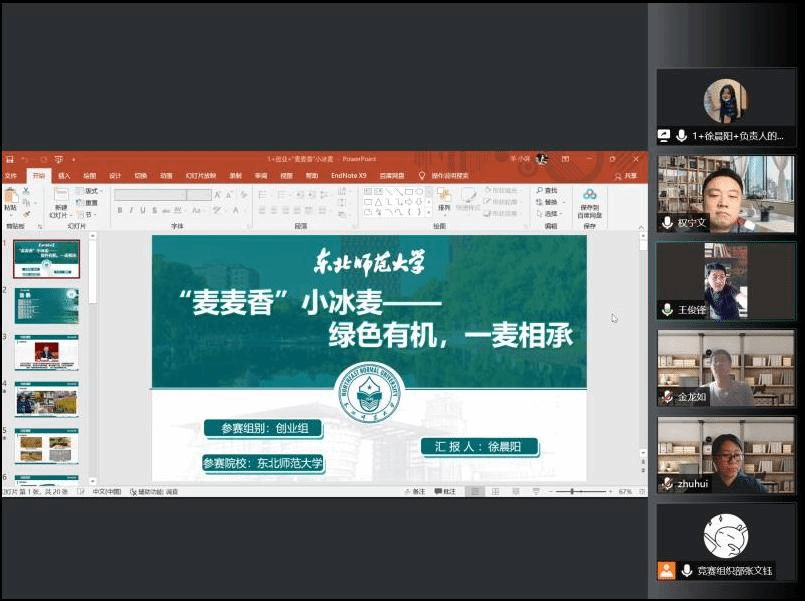Toggle text Shadow (S) formatting

[154, 210]
